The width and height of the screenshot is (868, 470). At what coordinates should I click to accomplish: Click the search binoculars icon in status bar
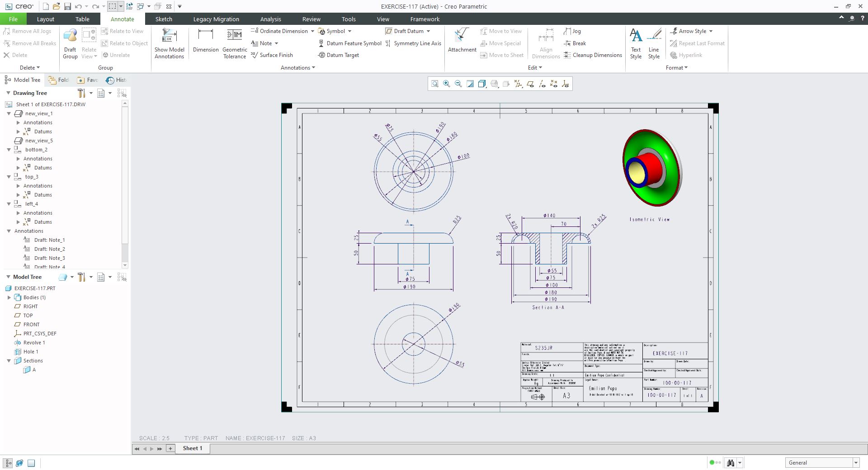[x=730, y=463]
